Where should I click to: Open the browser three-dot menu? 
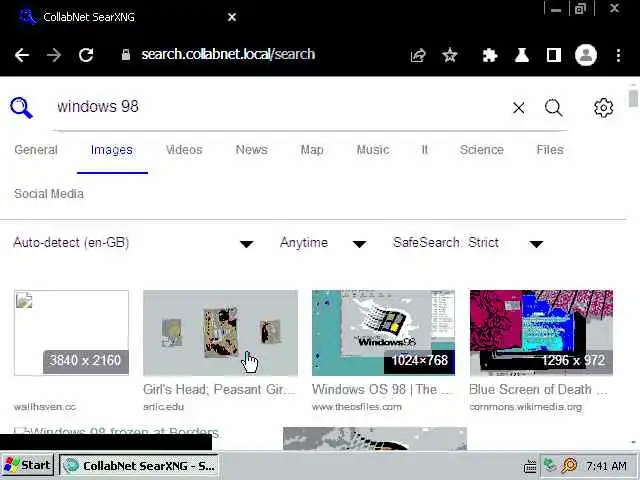[x=618, y=55]
